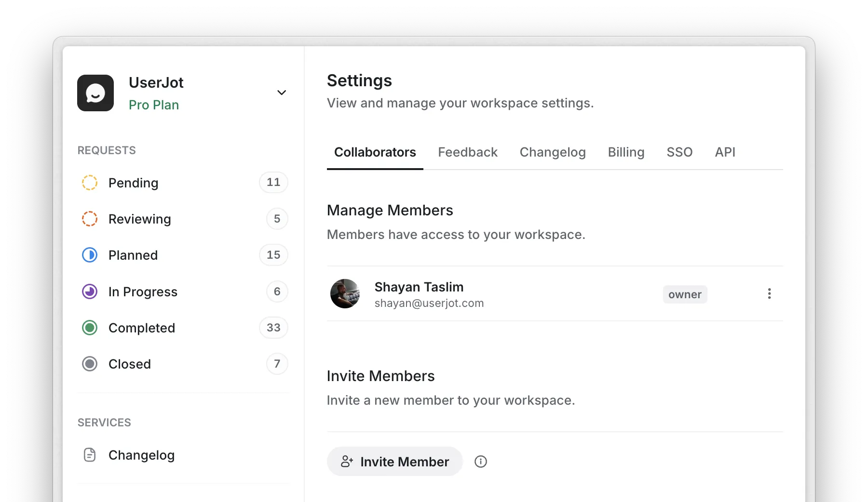Image resolution: width=868 pixels, height=502 pixels.
Task: Switch to the Feedback tab
Action: [468, 152]
